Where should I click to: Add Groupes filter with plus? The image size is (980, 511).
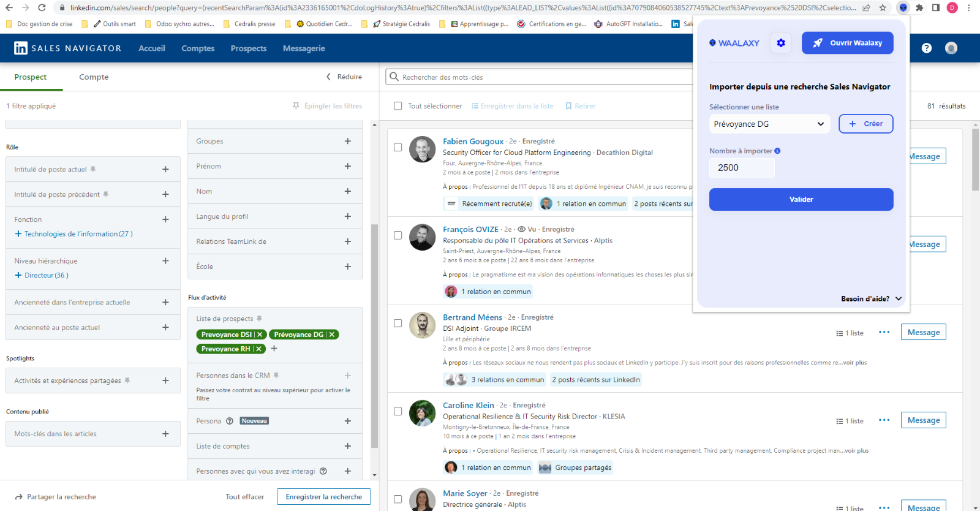348,141
